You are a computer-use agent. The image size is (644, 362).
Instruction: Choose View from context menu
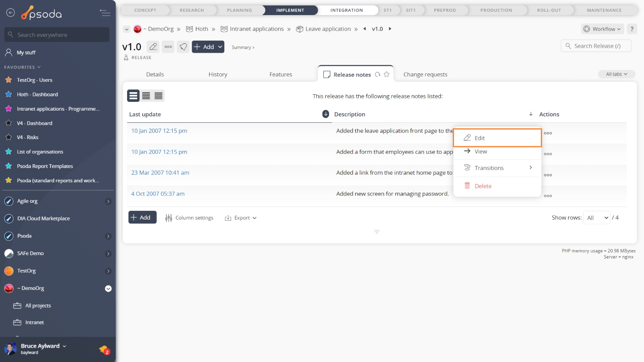(497, 152)
